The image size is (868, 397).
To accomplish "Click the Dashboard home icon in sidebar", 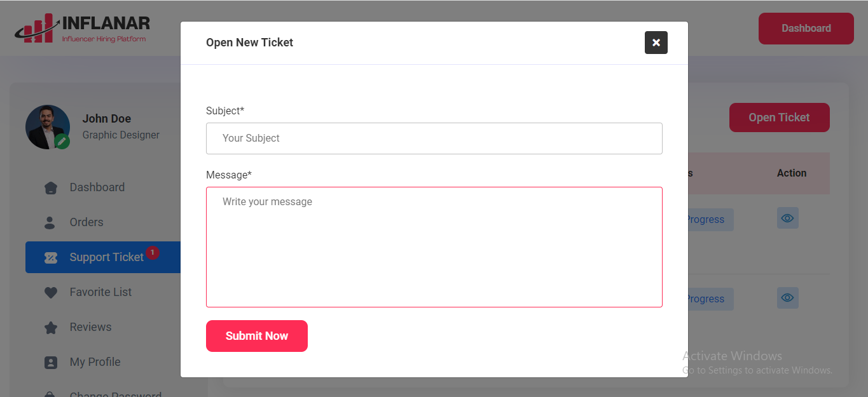I will click(x=51, y=188).
